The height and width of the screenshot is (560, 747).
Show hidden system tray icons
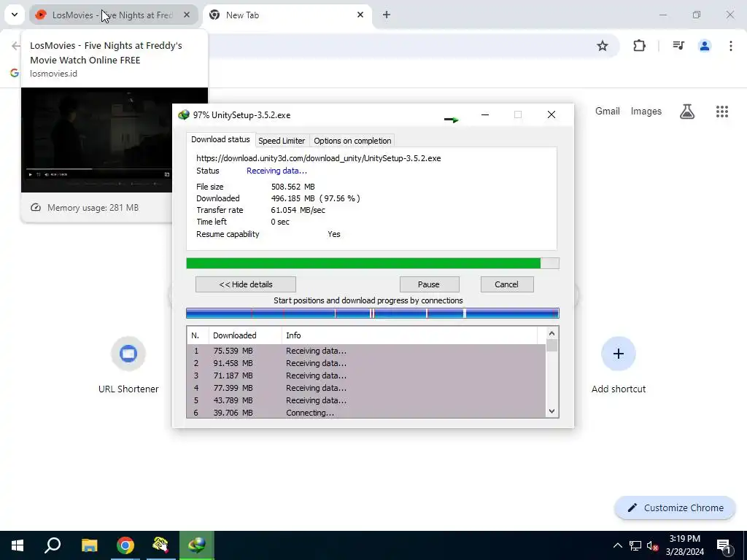617,545
